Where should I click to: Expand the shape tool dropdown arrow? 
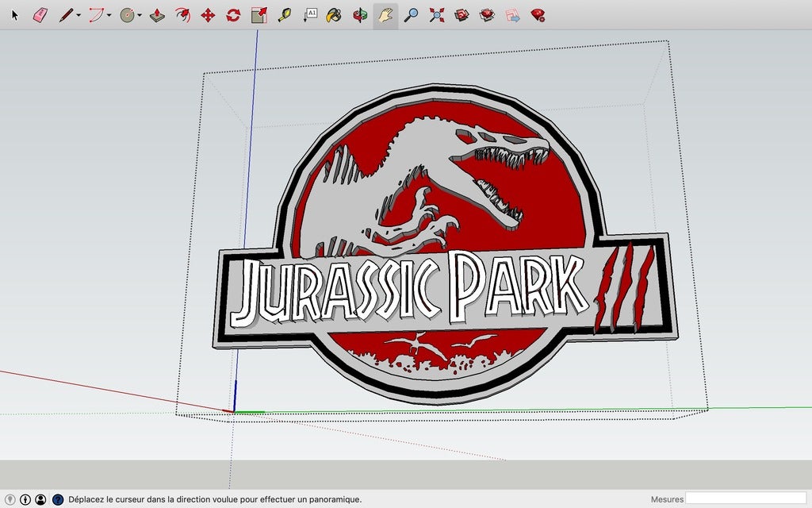[x=140, y=16]
